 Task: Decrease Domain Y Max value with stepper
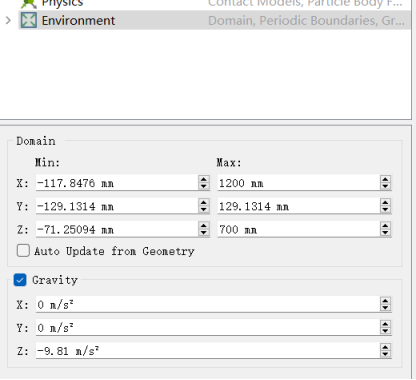[385, 210]
